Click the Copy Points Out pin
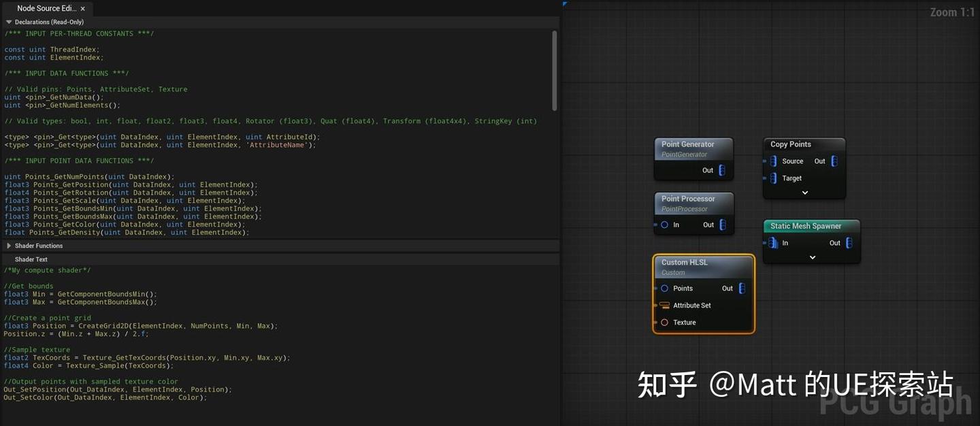Viewport: 980px width, 426px height. [834, 161]
